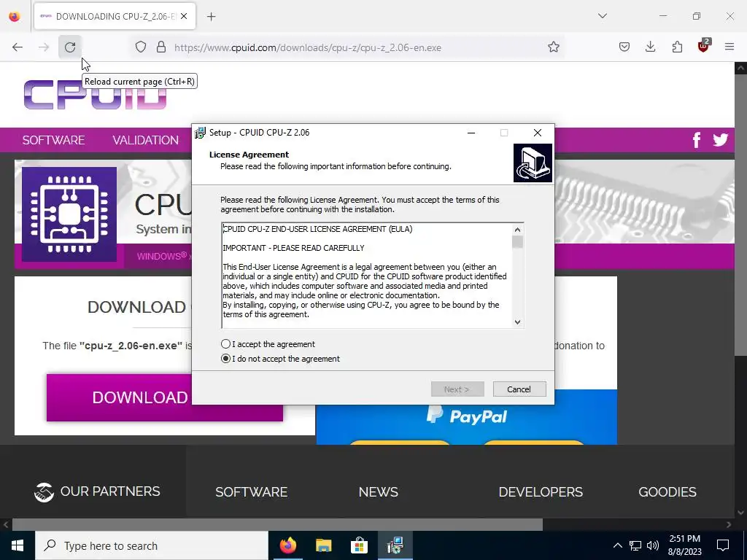Click the site security padlock icon

[x=161, y=47]
